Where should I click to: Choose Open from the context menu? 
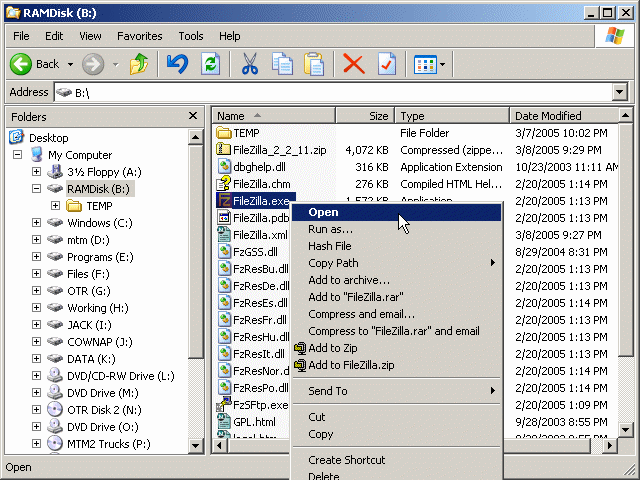pos(323,212)
